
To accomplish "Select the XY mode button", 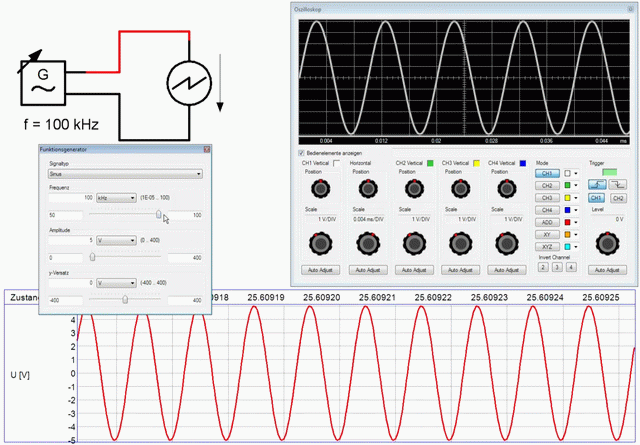I will point(547,235).
